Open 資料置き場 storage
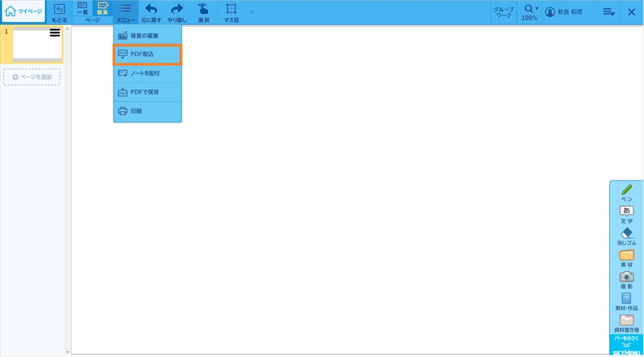644x357 pixels. pyautogui.click(x=627, y=323)
